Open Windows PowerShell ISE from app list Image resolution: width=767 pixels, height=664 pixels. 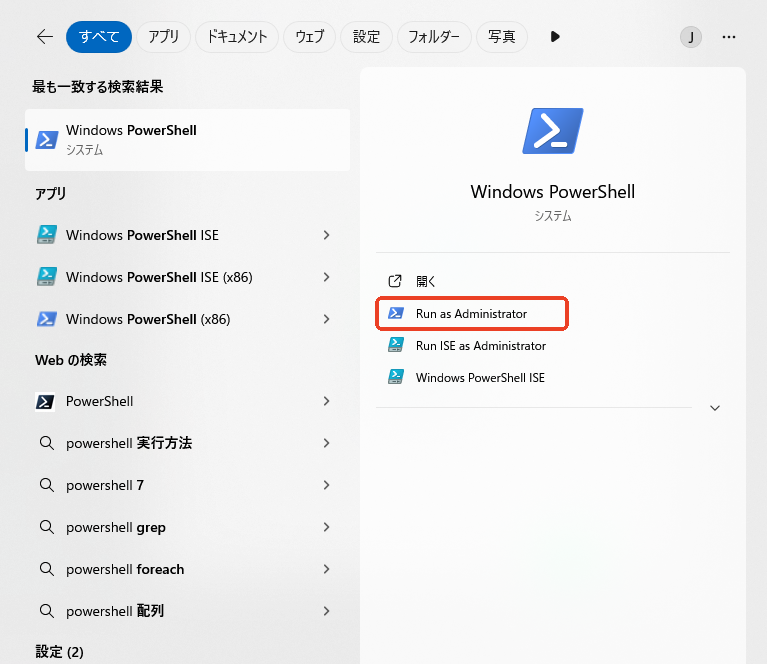tap(142, 235)
